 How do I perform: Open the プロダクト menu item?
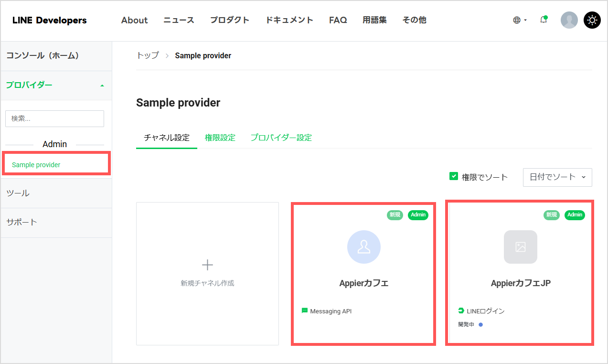tap(230, 20)
